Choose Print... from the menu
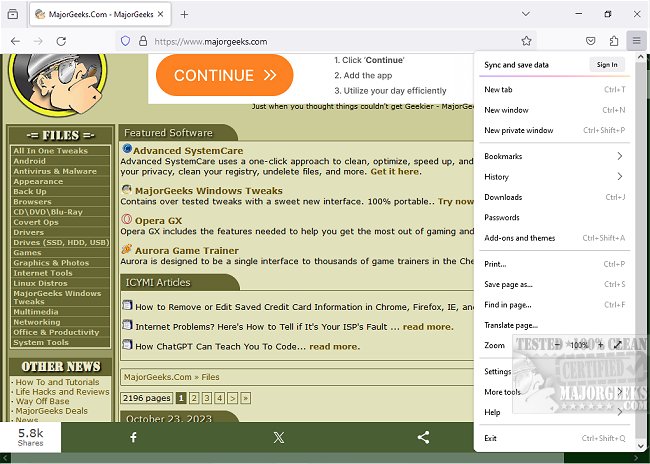Screen dimensions: 650x464 click(554, 264)
